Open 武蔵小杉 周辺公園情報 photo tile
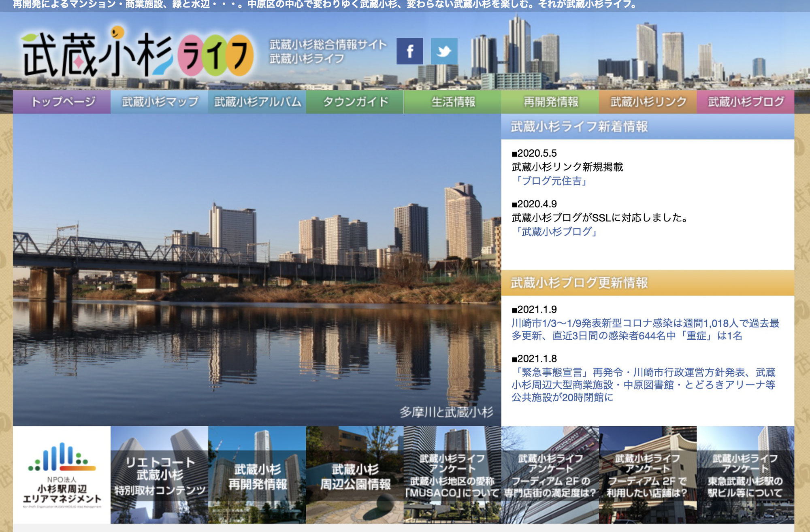 click(355, 475)
